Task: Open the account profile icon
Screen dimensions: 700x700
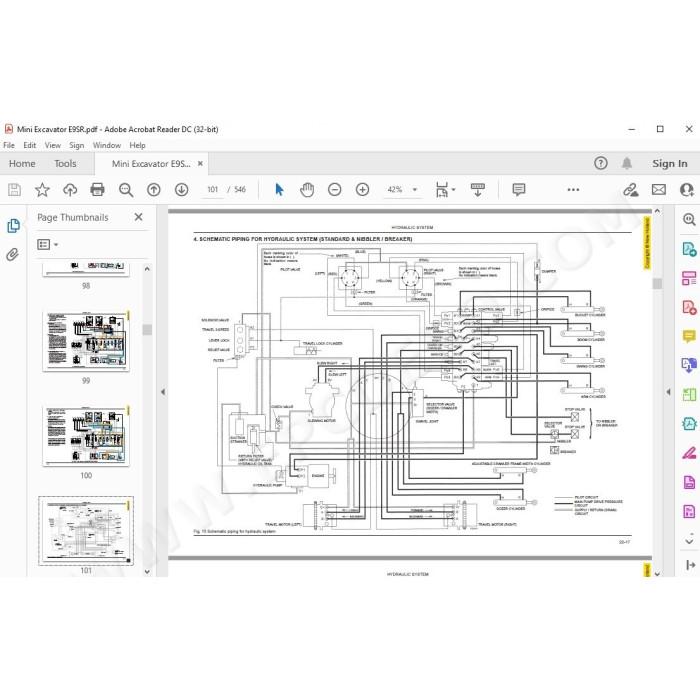Action: (688, 190)
